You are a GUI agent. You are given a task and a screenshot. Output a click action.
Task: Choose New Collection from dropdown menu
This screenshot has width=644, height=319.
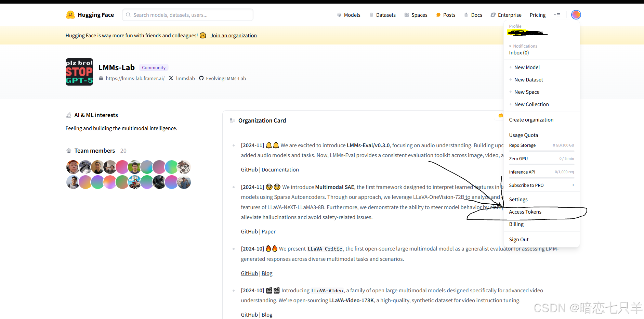tap(531, 104)
